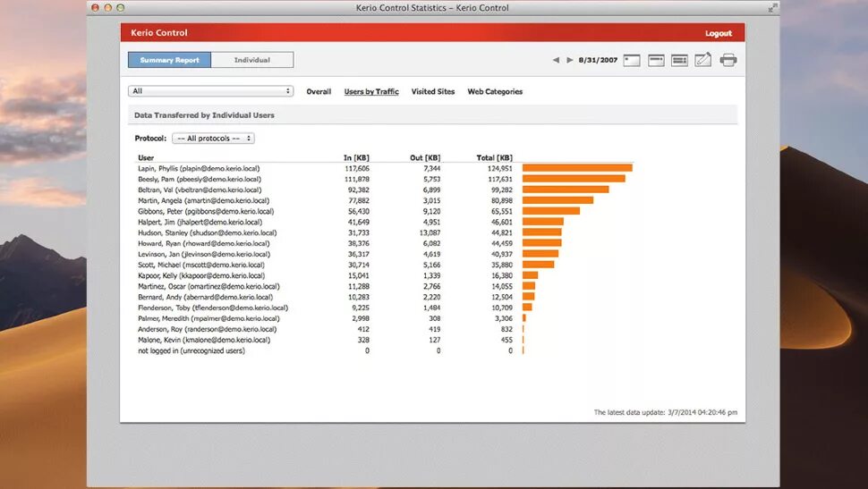Image resolution: width=868 pixels, height=489 pixels.
Task: Select user Palmer, Meredith
Action: pos(208,318)
